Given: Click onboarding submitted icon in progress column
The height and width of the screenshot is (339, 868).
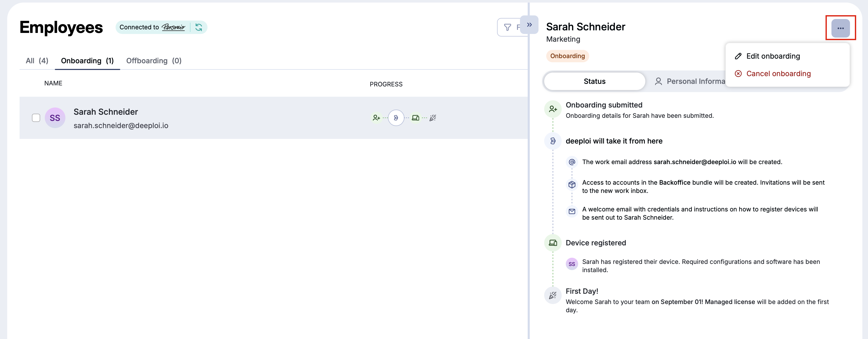Looking at the screenshot, I should [376, 118].
